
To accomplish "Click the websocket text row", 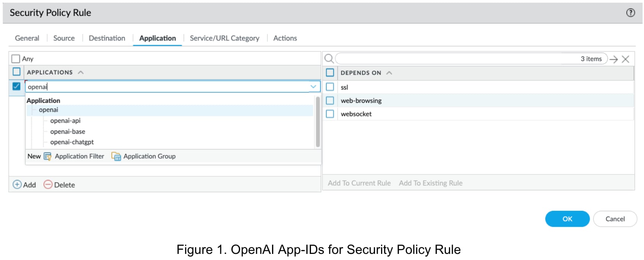I will point(356,114).
